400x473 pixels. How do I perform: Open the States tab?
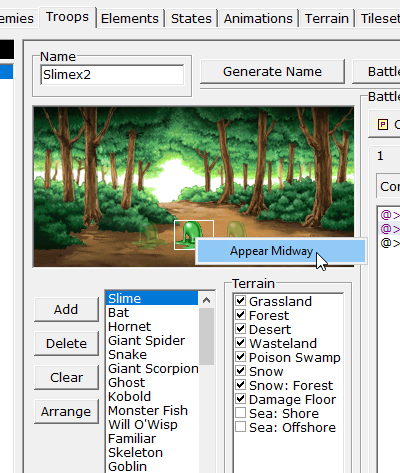coord(191,19)
